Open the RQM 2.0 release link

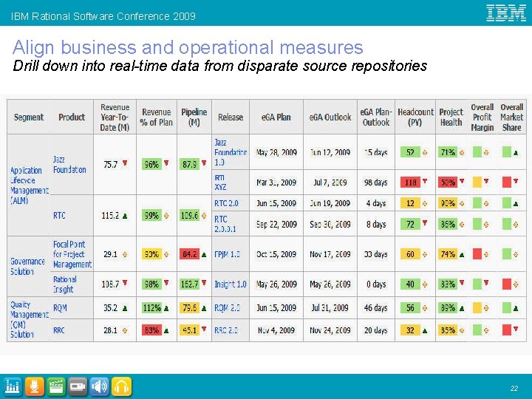coord(227,308)
